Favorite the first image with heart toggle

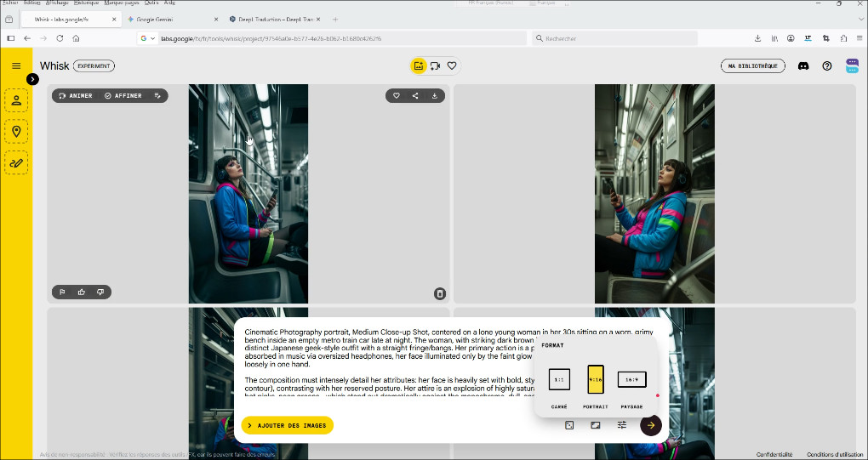[396, 96]
